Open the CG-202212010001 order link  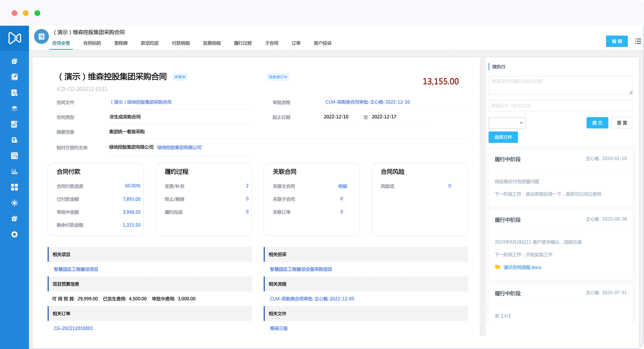point(73,328)
